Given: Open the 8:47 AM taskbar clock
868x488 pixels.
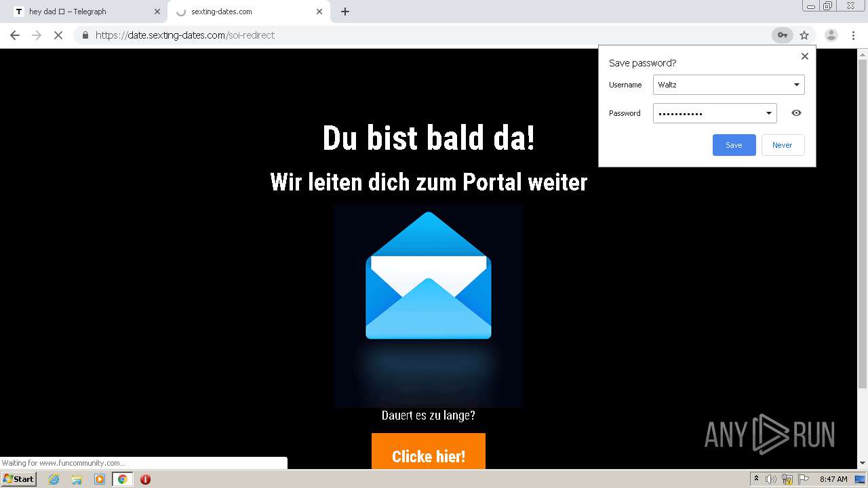Looking at the screenshot, I should point(833,479).
